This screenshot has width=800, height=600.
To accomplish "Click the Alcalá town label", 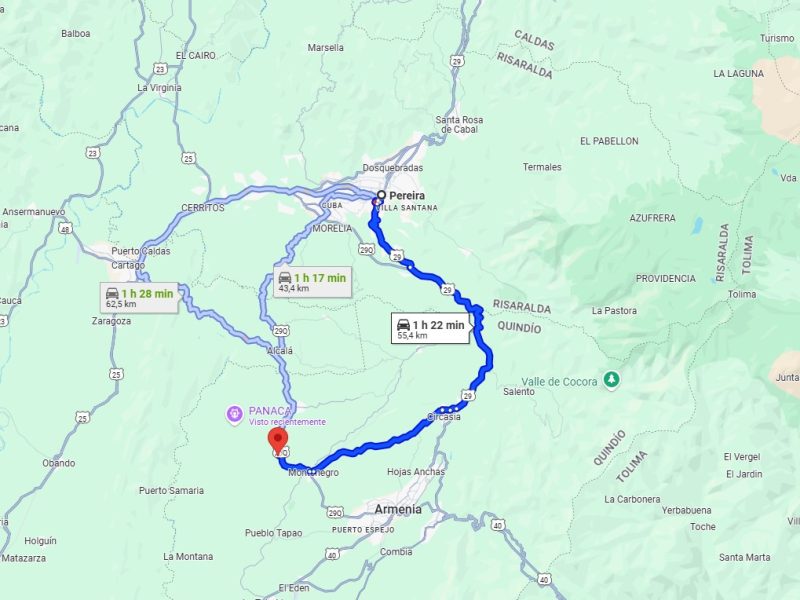I will click(x=280, y=351).
